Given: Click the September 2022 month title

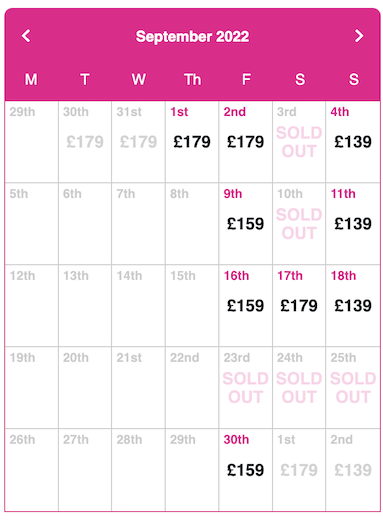Looking at the screenshot, I should 192,36.
